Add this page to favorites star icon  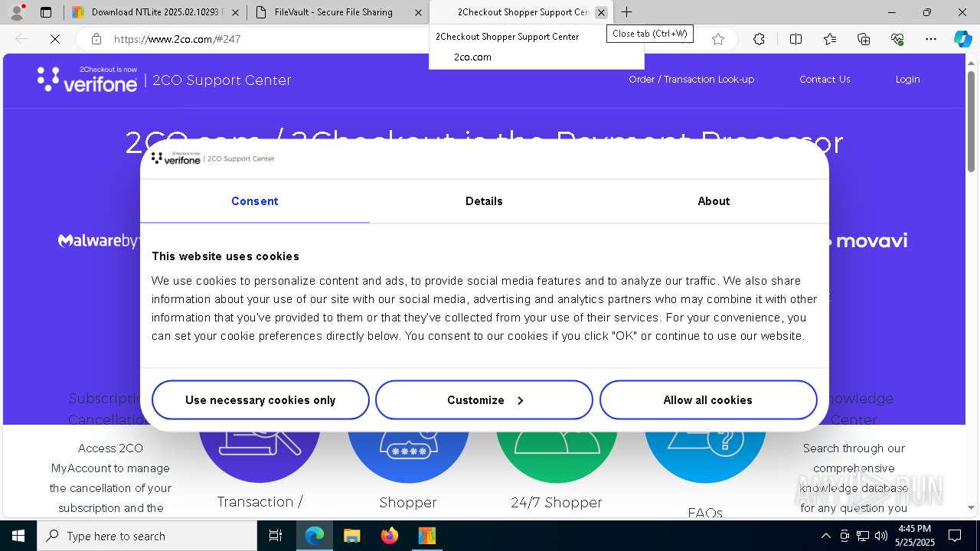pyautogui.click(x=717, y=39)
